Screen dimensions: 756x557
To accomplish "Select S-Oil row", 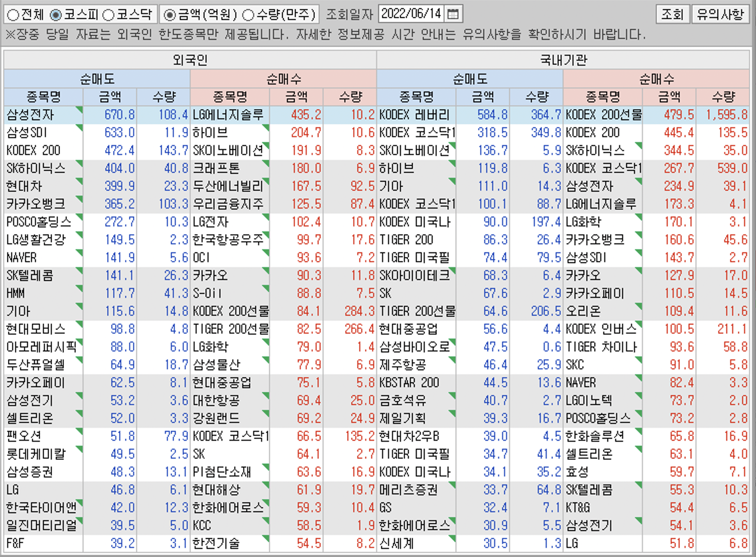I will 230,293.
